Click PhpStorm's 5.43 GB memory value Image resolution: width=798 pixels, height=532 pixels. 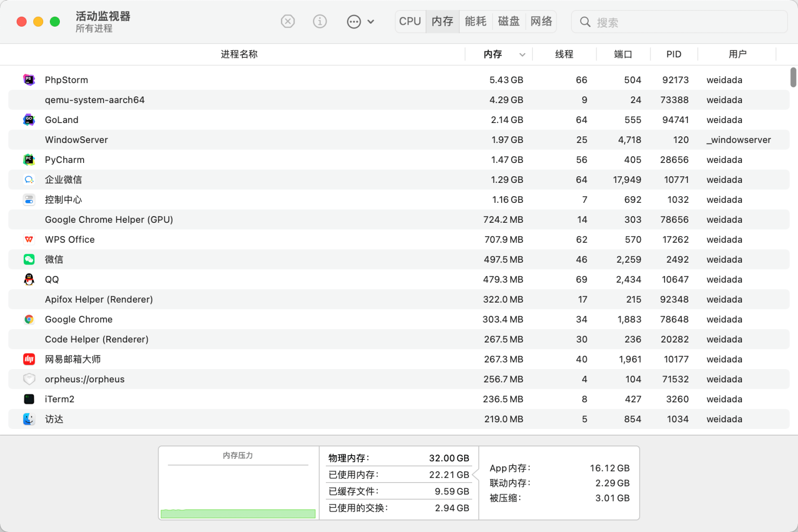pyautogui.click(x=506, y=80)
